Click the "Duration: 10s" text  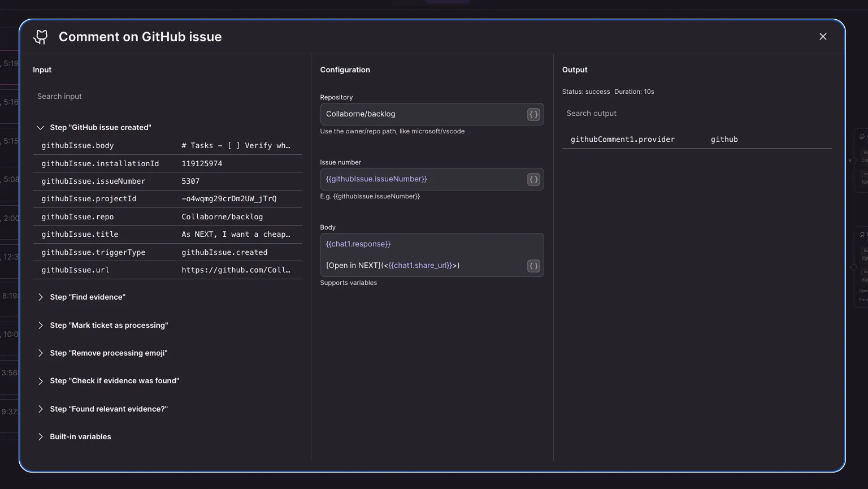[634, 92]
